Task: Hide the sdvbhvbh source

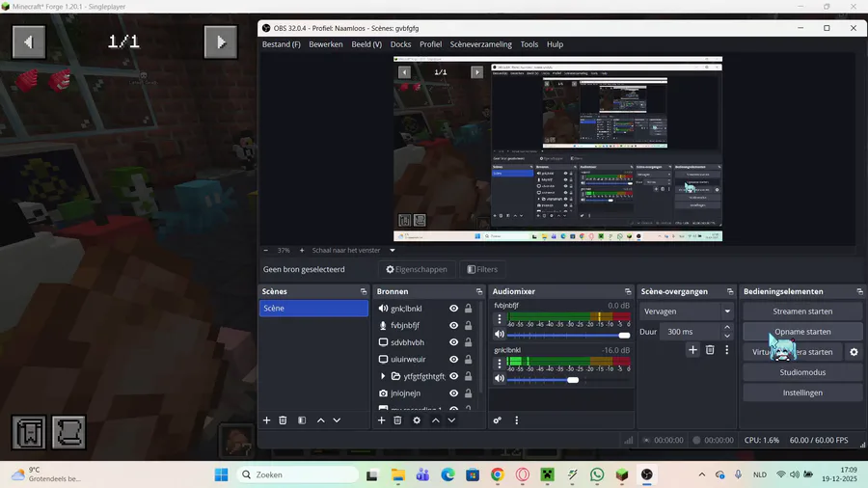Action: click(454, 342)
